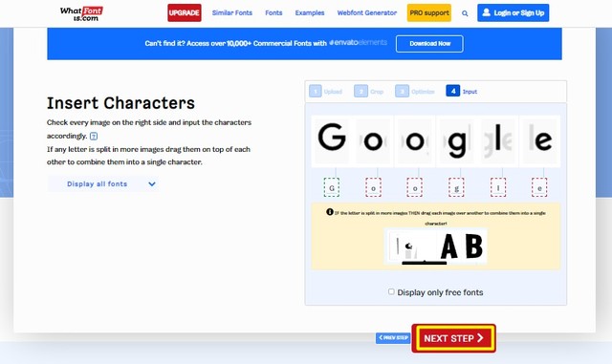Click the UPGRADE button
The image size is (612, 364).
point(185,12)
